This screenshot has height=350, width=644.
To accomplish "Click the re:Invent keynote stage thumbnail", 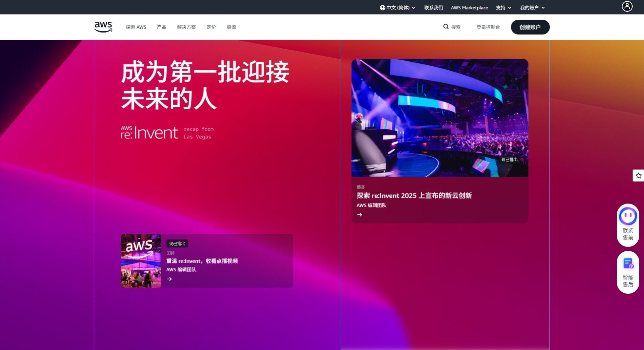I will (x=440, y=118).
